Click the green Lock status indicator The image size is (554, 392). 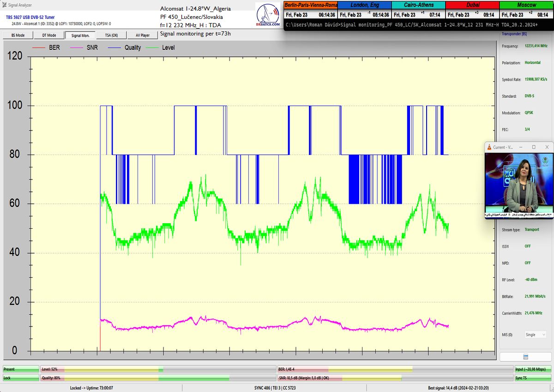click(x=21, y=378)
